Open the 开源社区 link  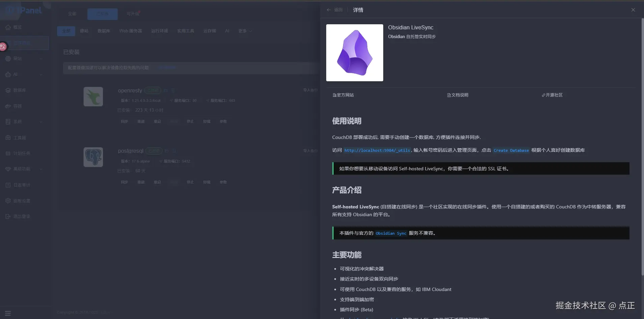pos(552,95)
